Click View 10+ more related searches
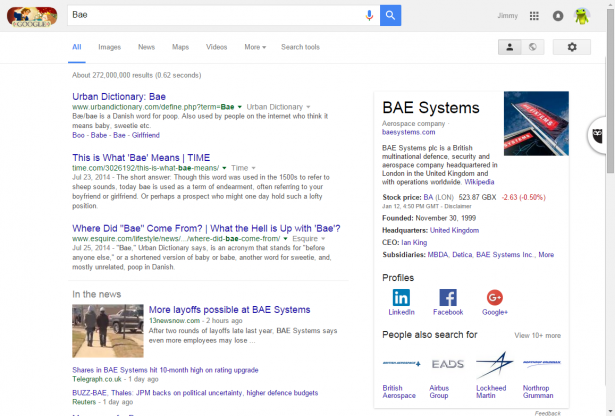Viewport: 615px width, 416px height. (x=537, y=336)
